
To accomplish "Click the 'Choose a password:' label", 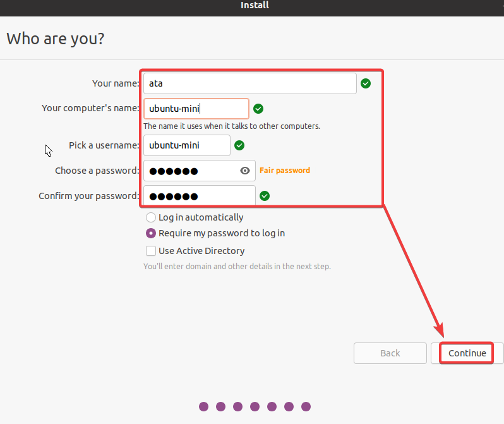I will pos(97,171).
